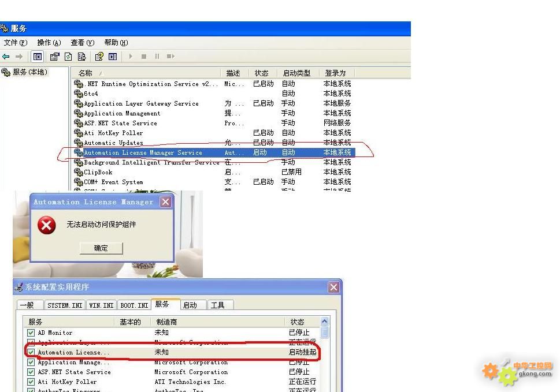The width and height of the screenshot is (560, 392).
Task: Open the Properties toolbar icon
Action: click(x=55, y=57)
